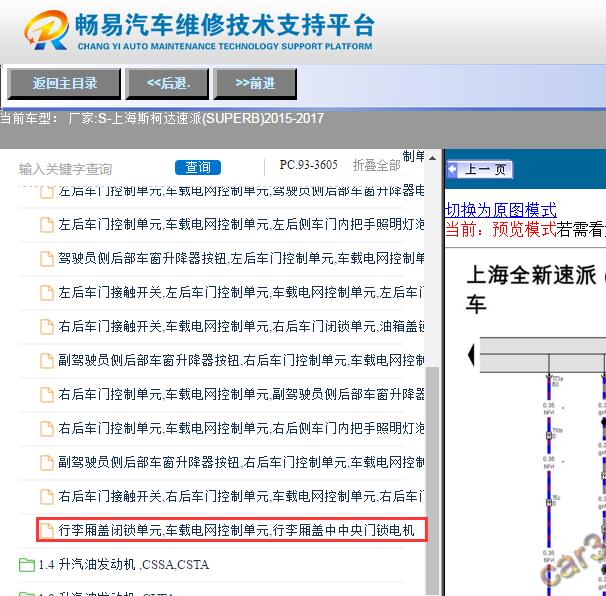
Task: Click 折叠全部 to collapse the tree
Action: pyautogui.click(x=376, y=165)
